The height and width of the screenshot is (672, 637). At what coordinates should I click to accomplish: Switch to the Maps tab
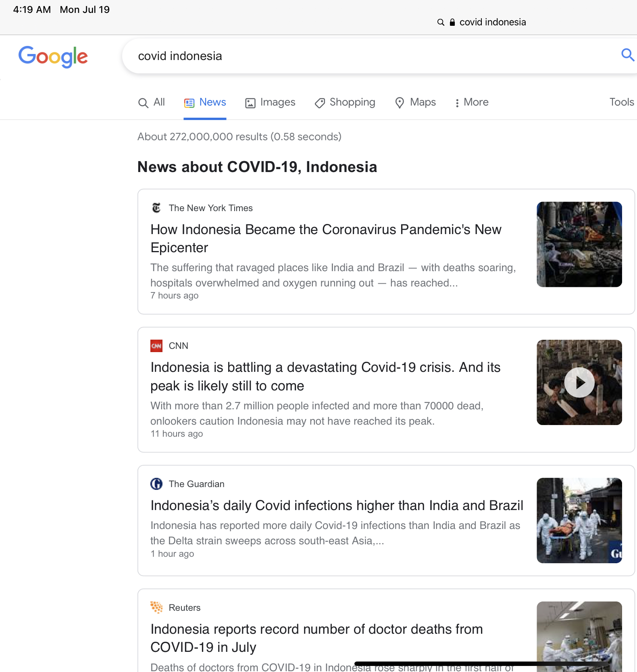coord(415,102)
